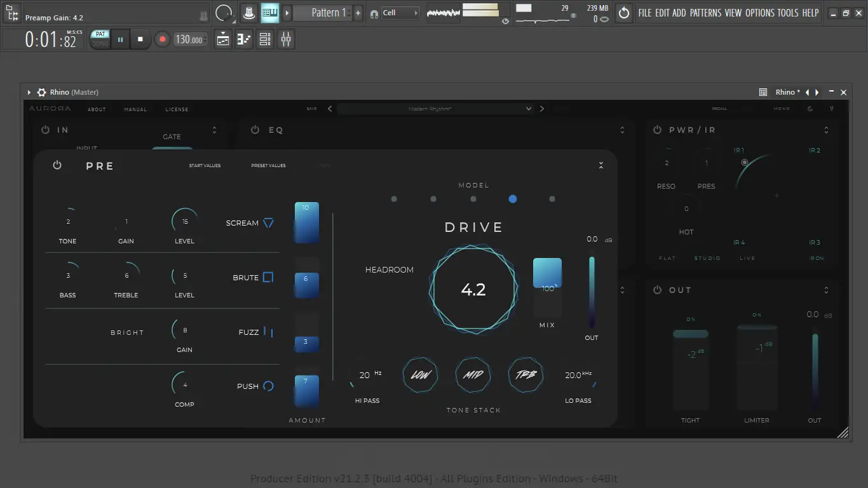Click the LICENSE link in Rhino
The height and width of the screenshot is (488, 868).
177,109
